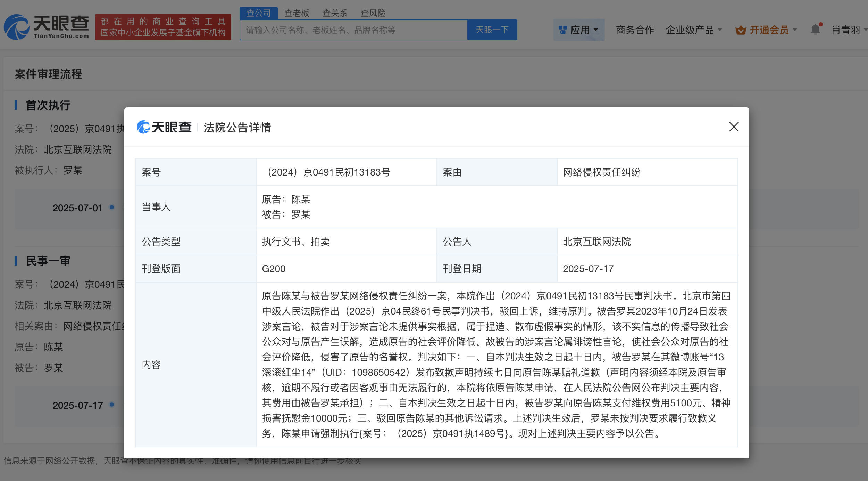Open the 开通会员 dropdown arrow
868x481 pixels.
pos(795,30)
